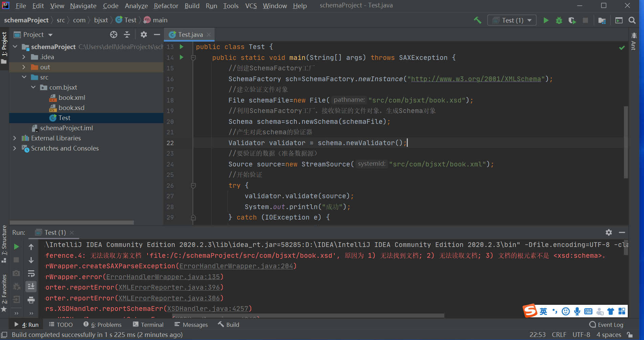Screen dimensions: 644x340
Task: Click the XMLSchema URL in line 16
Action: click(476, 79)
